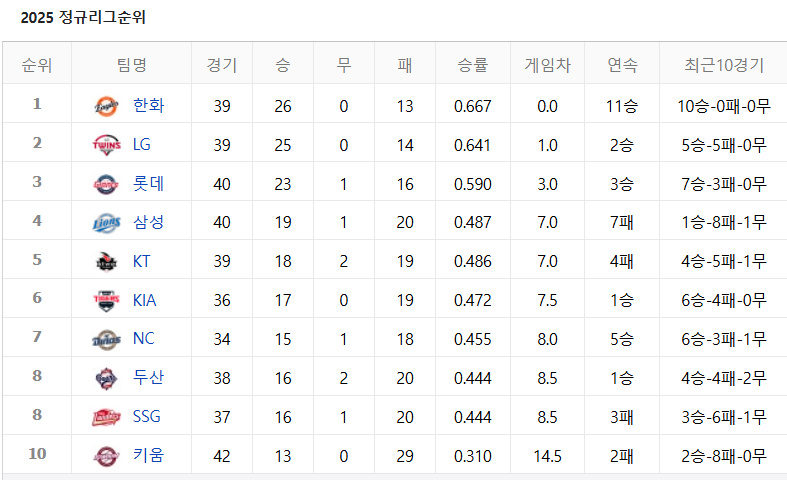Click the Kiwoom Heroes team logo

click(x=106, y=456)
